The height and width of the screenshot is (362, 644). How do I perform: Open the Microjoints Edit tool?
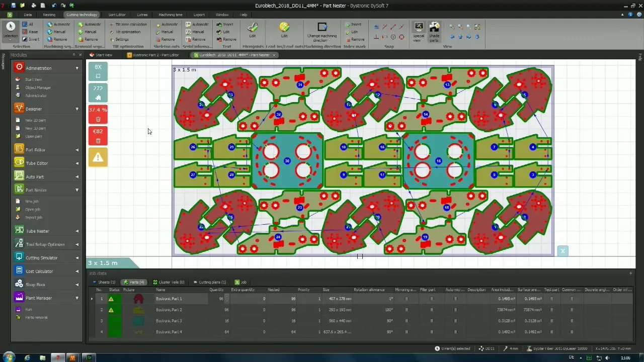click(x=253, y=30)
